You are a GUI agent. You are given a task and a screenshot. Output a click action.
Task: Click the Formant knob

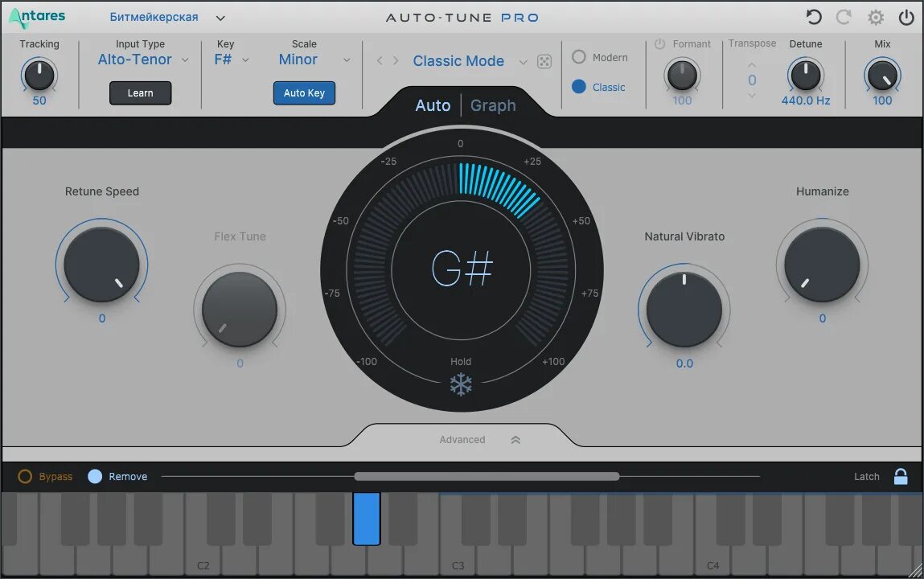(682, 76)
